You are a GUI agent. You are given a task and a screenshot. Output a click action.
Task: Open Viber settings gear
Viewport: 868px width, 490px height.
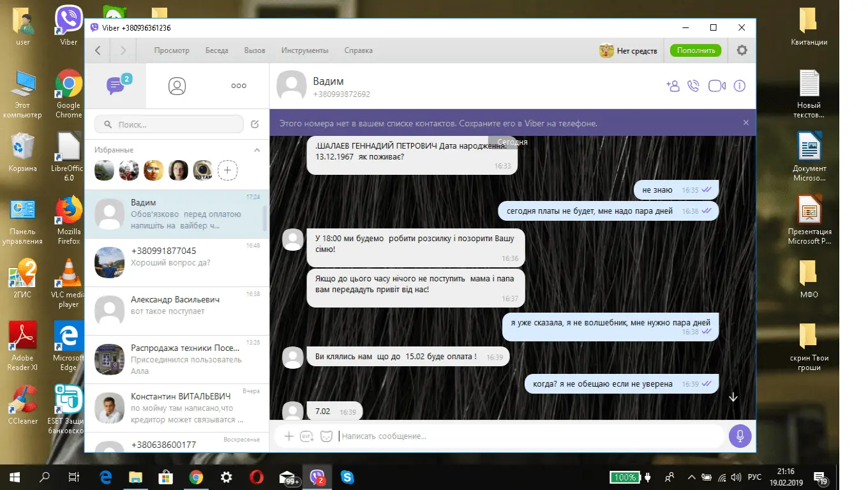tap(742, 50)
